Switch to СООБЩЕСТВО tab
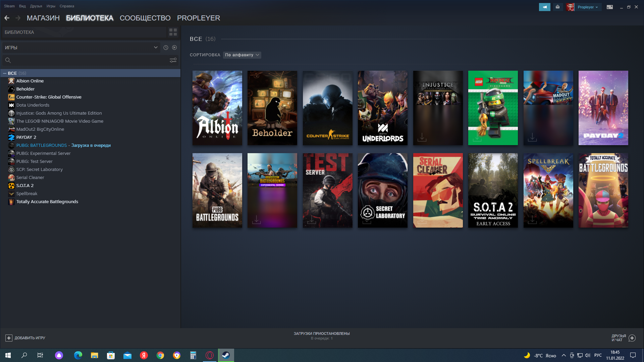644x362 pixels. (145, 18)
